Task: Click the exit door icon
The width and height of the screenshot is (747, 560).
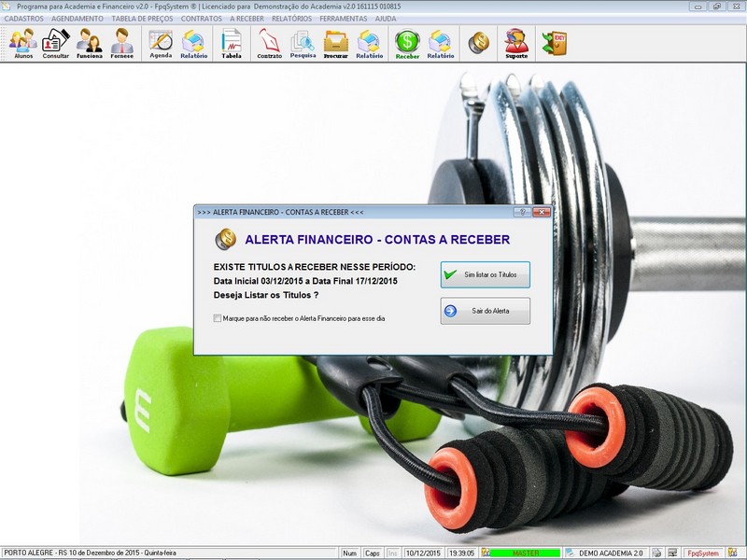Action: tap(555, 43)
